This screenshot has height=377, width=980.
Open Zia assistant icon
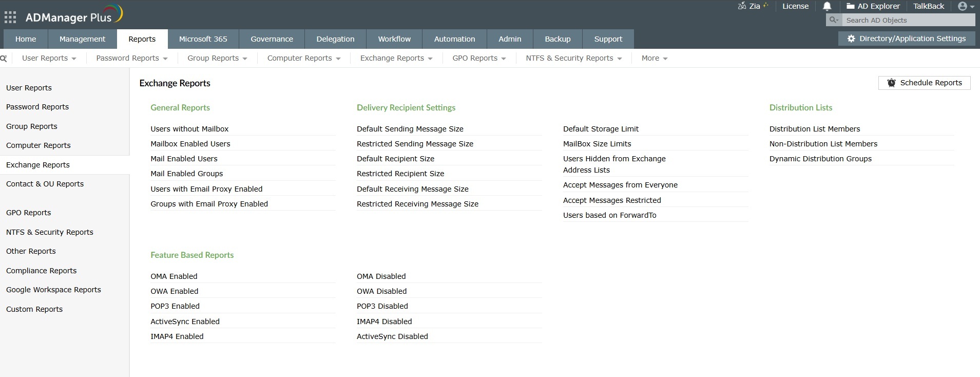[753, 6]
